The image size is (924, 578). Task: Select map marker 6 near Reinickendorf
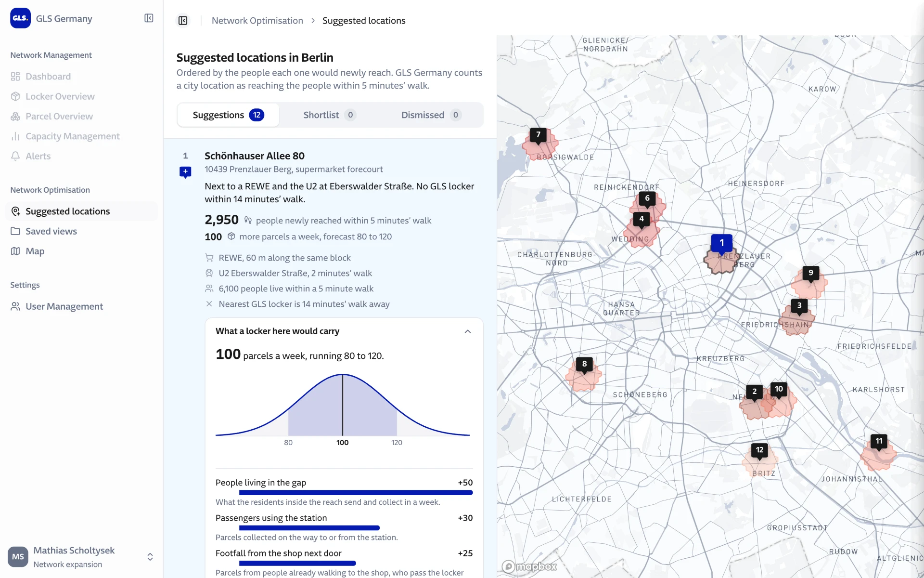pos(647,198)
